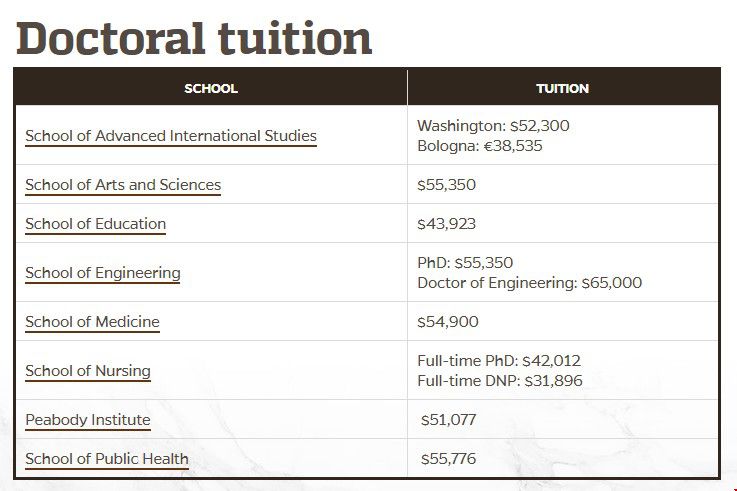Image resolution: width=737 pixels, height=491 pixels.
Task: Visit the School of Medicine link
Action: [x=92, y=322]
